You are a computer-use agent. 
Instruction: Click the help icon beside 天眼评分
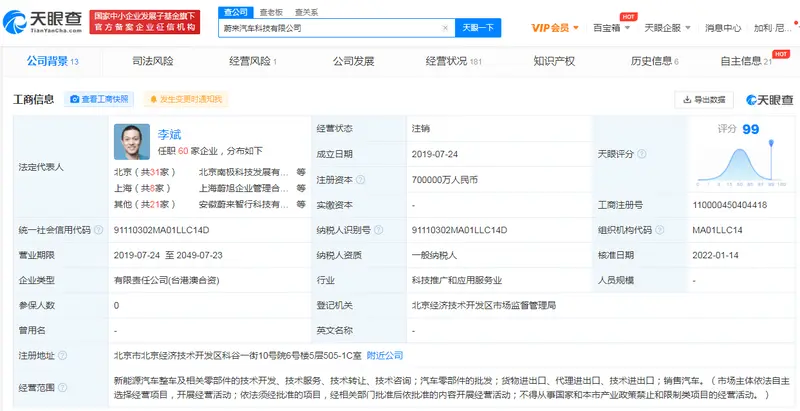(642, 154)
